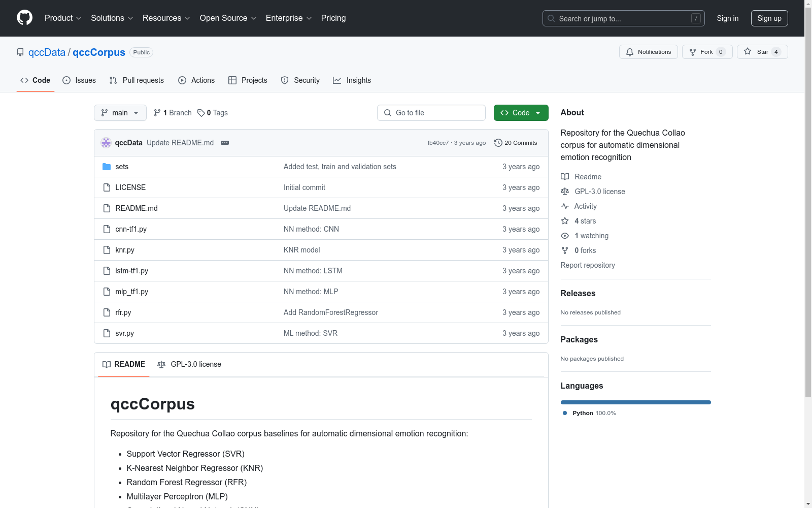
Task: Click the file icon for cnn-tf1.py
Action: [x=107, y=229]
